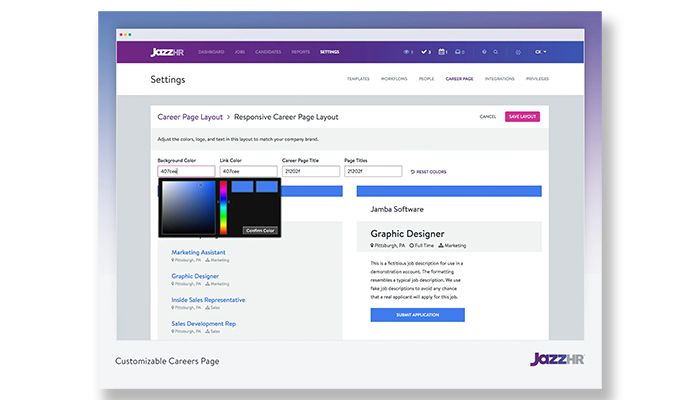This screenshot has width=700, height=400.
Task: Open the gear settings icon
Action: pyautogui.click(x=518, y=51)
